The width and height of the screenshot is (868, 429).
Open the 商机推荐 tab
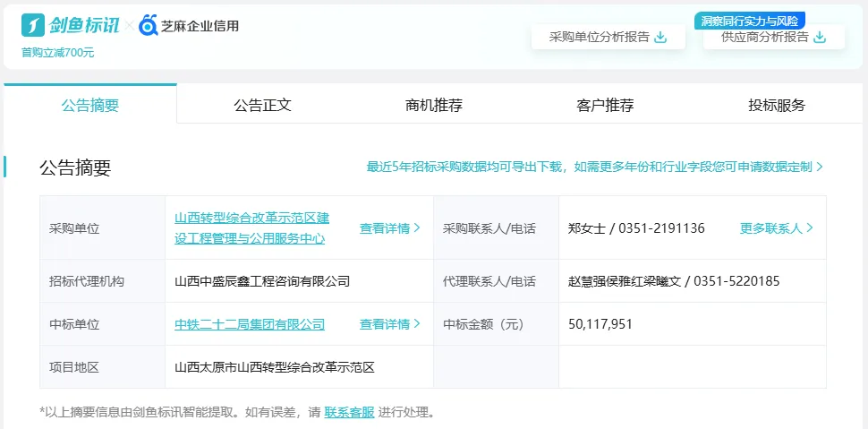(434, 105)
